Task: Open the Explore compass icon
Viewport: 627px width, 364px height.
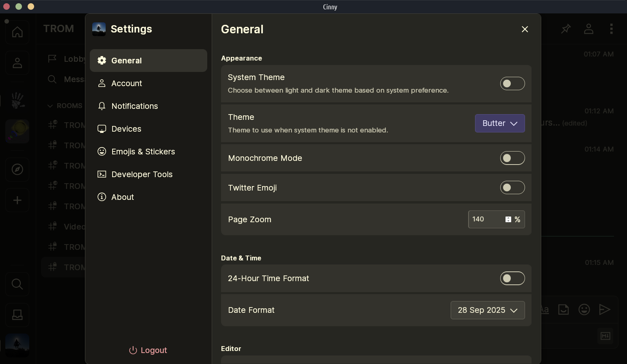Action: tap(17, 169)
